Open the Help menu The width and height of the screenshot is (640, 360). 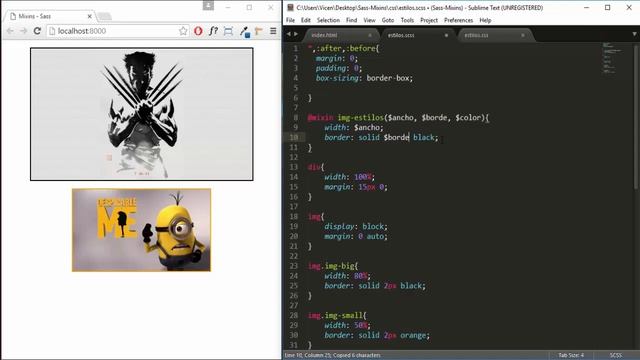point(485,20)
